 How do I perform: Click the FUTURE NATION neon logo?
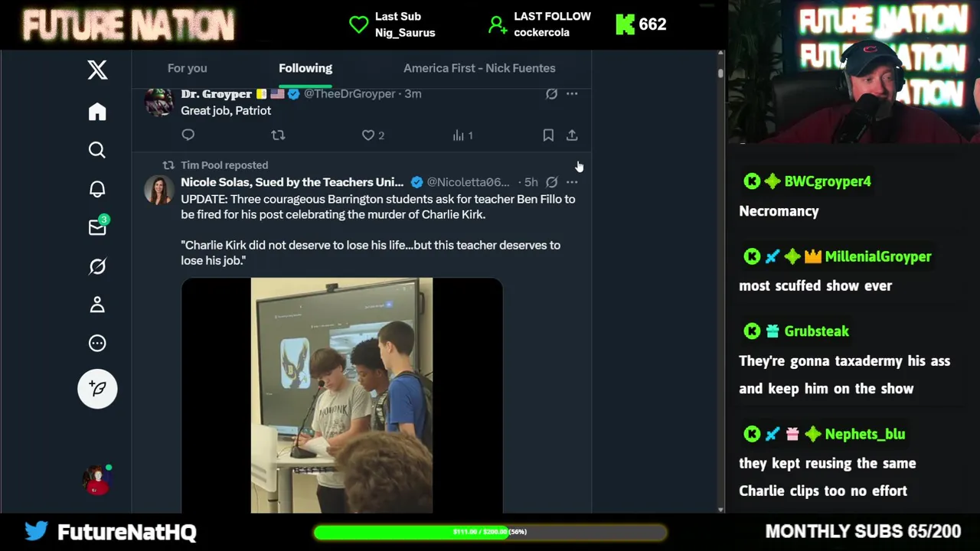tap(129, 24)
